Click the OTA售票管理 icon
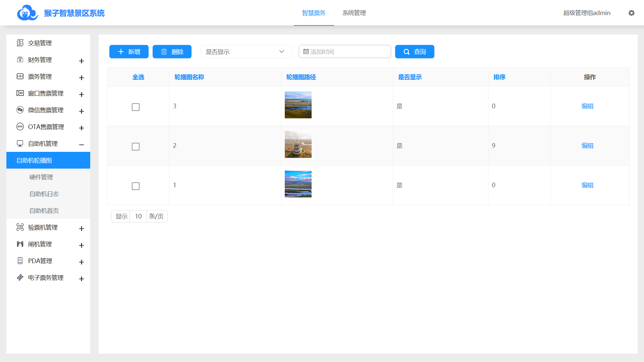Screen dimensions: 644x362 [20, 127]
